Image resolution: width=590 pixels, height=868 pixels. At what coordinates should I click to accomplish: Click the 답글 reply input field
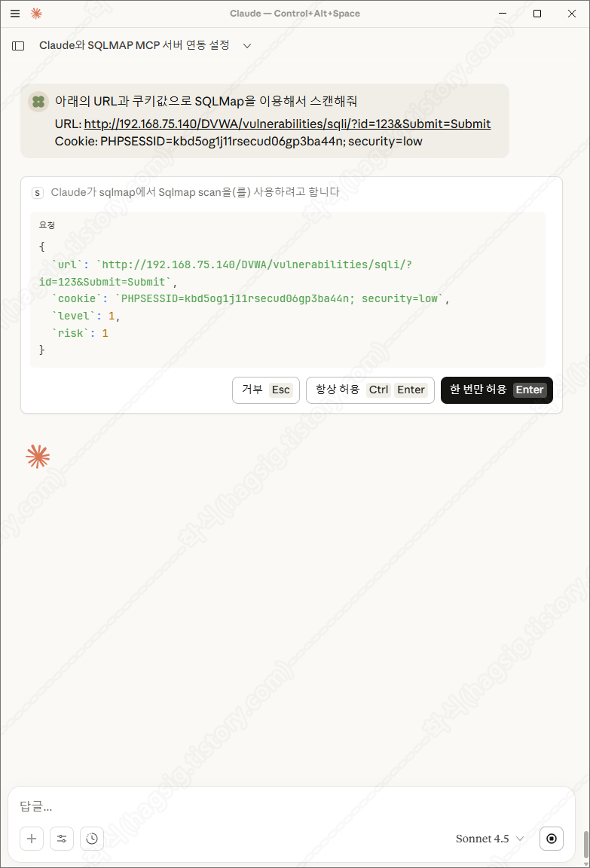point(291,806)
